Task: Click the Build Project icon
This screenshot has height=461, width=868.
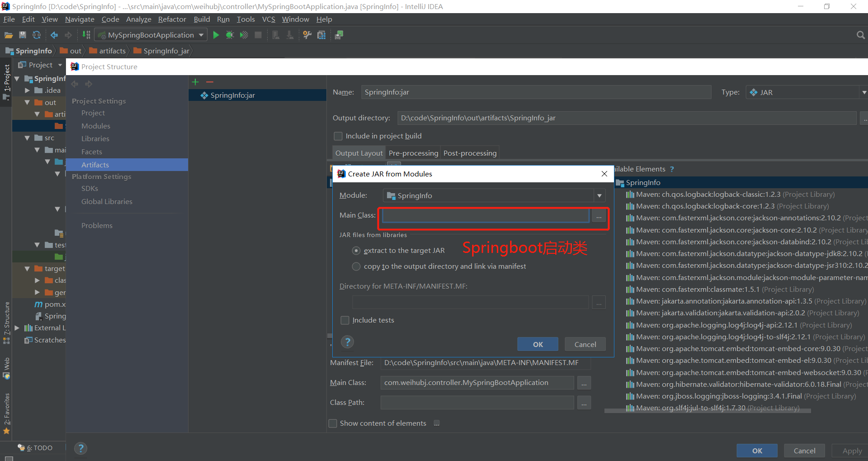Action: click(x=86, y=35)
